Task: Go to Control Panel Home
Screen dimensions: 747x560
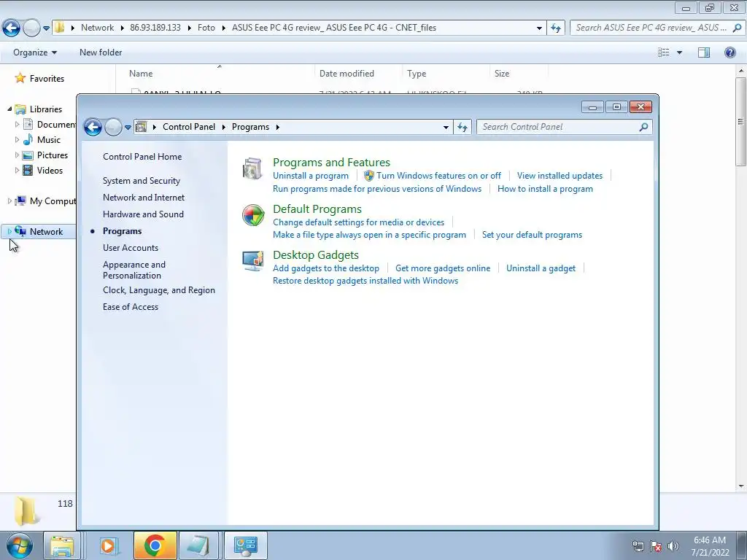Action: [x=142, y=157]
